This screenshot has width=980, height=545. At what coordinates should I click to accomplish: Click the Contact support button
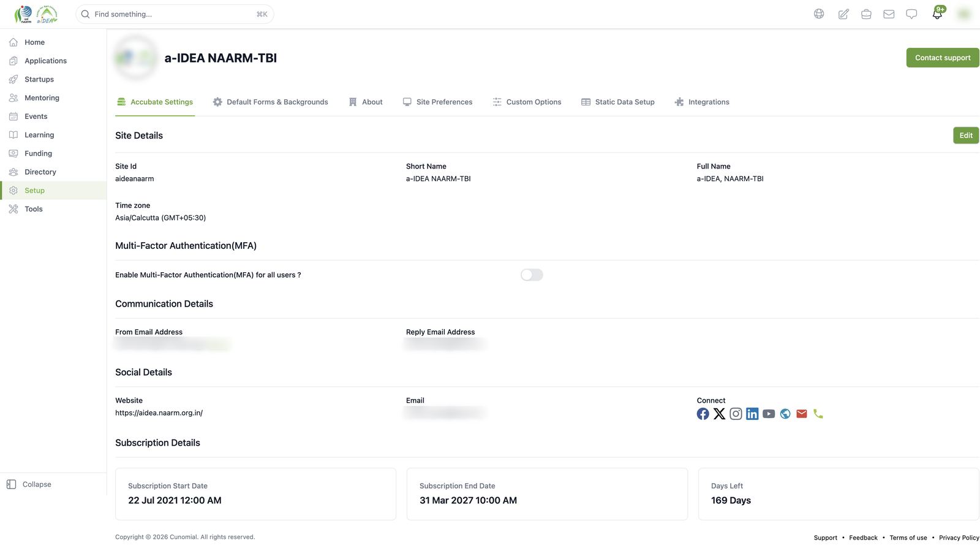tap(943, 58)
